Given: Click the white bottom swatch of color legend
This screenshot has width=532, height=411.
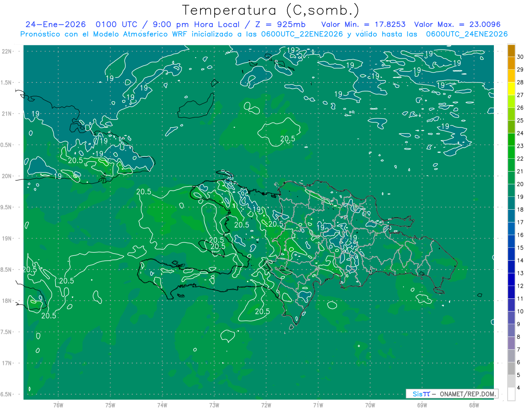Looking at the screenshot, I should 511,394.
